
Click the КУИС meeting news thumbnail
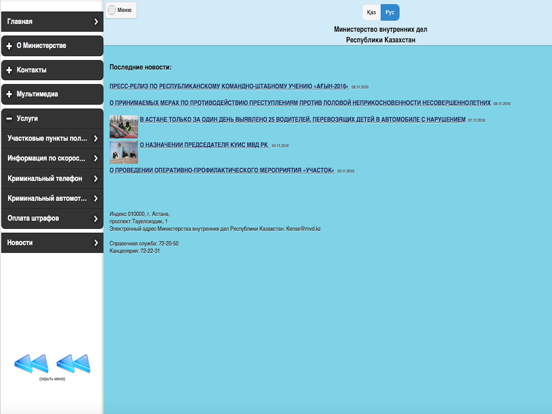tap(124, 152)
